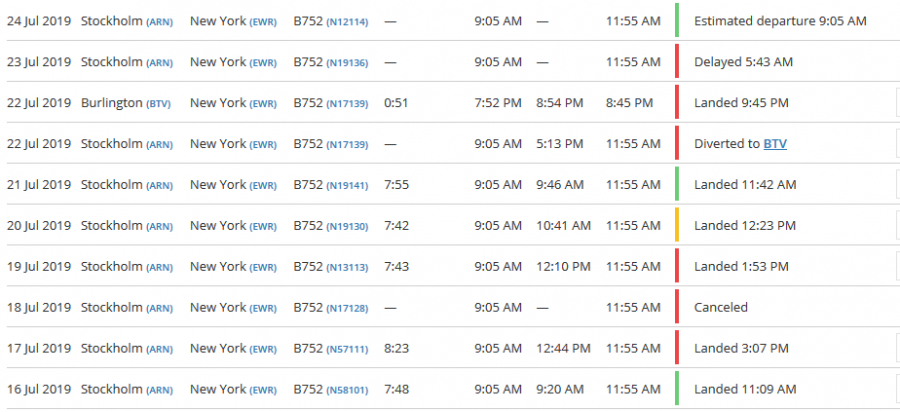This screenshot has width=900, height=412.
Task: Click Estimated departure 9:05 AM status
Action: (780, 21)
